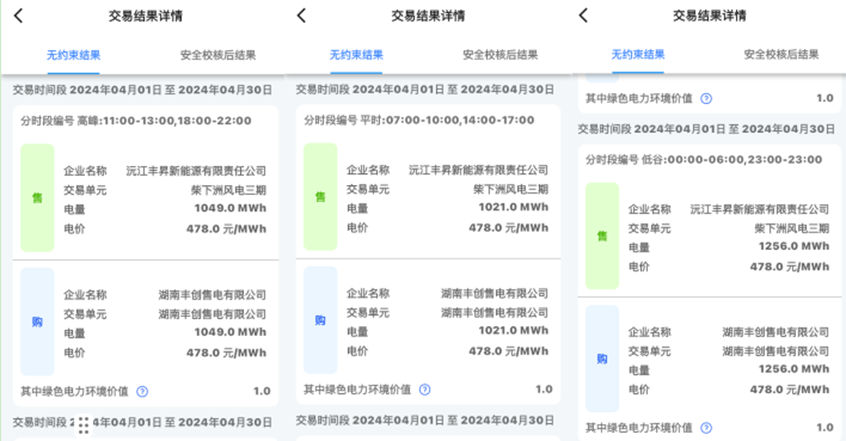The image size is (846, 441).
Task: Tap the back arrow in the middle screen
Action: 302,16
